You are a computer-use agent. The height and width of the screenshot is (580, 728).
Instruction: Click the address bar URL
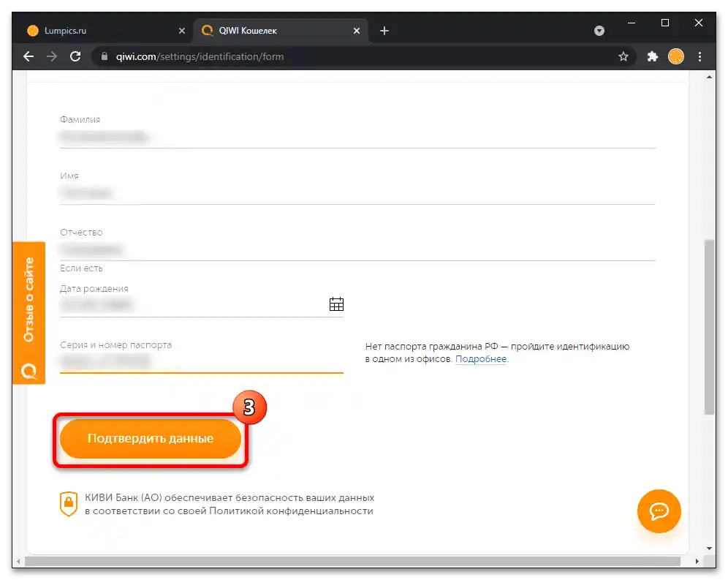200,57
